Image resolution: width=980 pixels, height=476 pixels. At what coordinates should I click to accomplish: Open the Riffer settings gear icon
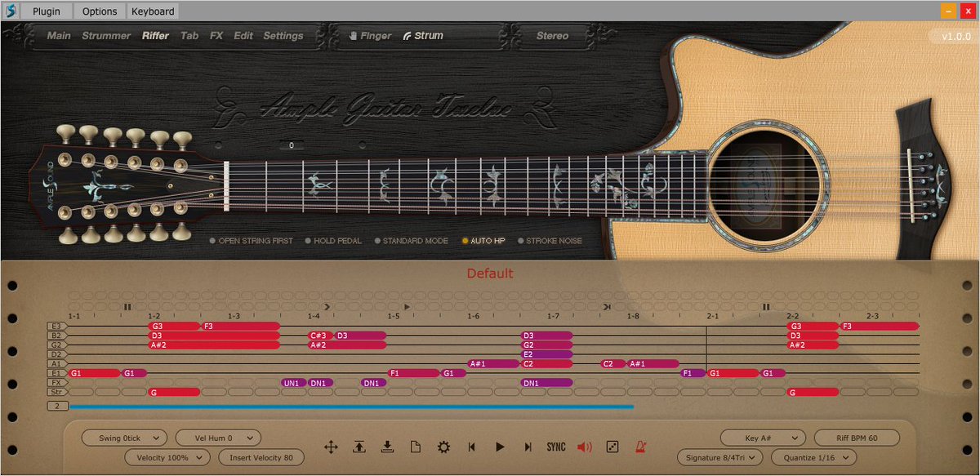(443, 447)
